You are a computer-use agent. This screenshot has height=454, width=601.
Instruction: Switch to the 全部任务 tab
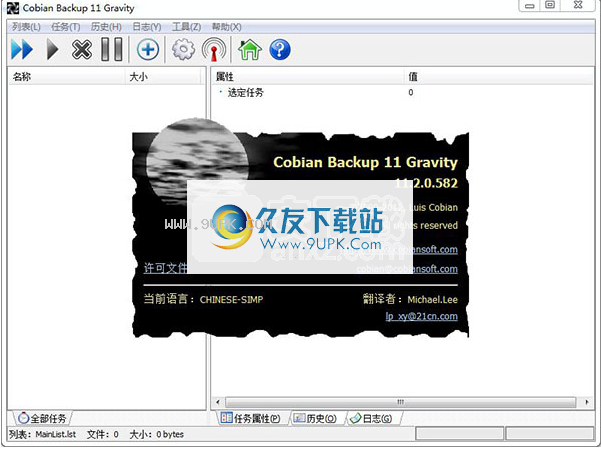point(42,418)
